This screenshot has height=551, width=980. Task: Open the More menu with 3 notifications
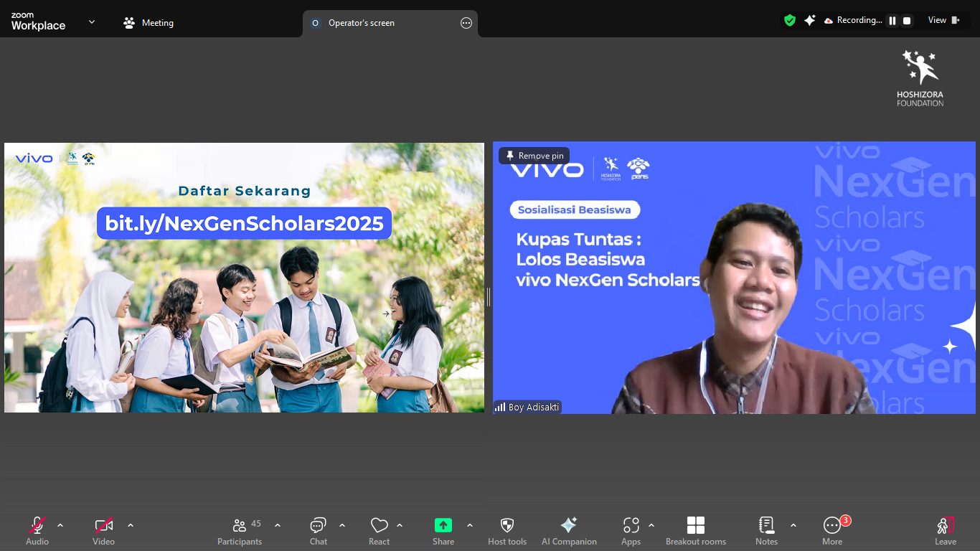(832, 531)
